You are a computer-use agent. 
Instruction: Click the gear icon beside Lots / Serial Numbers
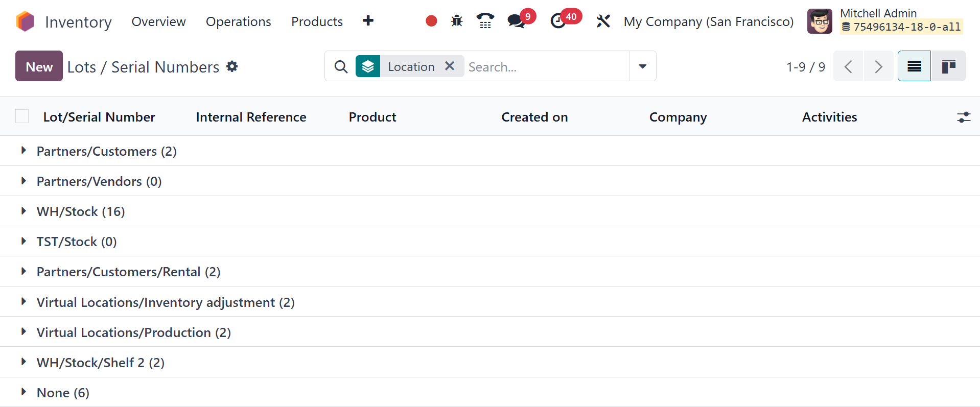pos(232,66)
